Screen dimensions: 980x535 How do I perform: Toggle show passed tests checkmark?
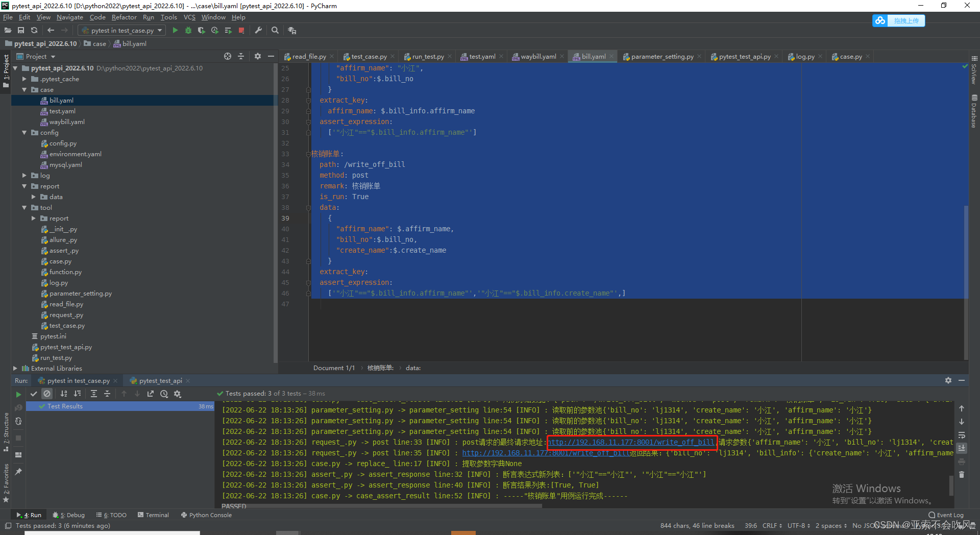[x=34, y=394]
